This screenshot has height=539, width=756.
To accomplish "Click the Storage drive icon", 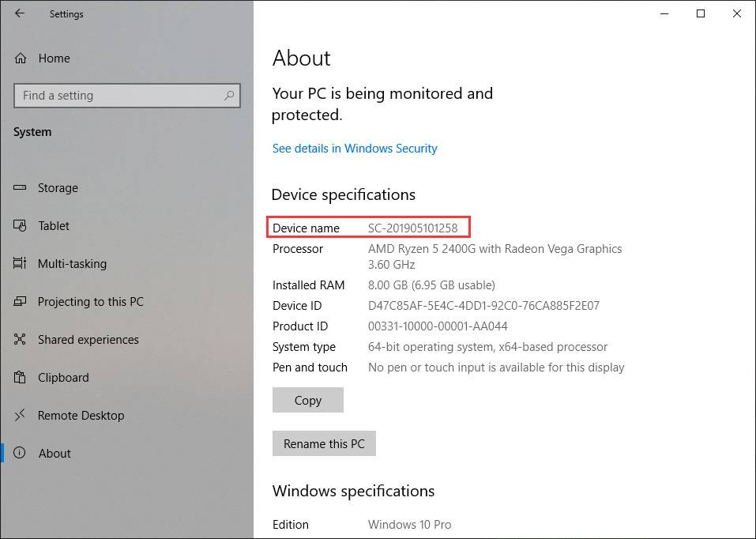I will click(x=21, y=188).
